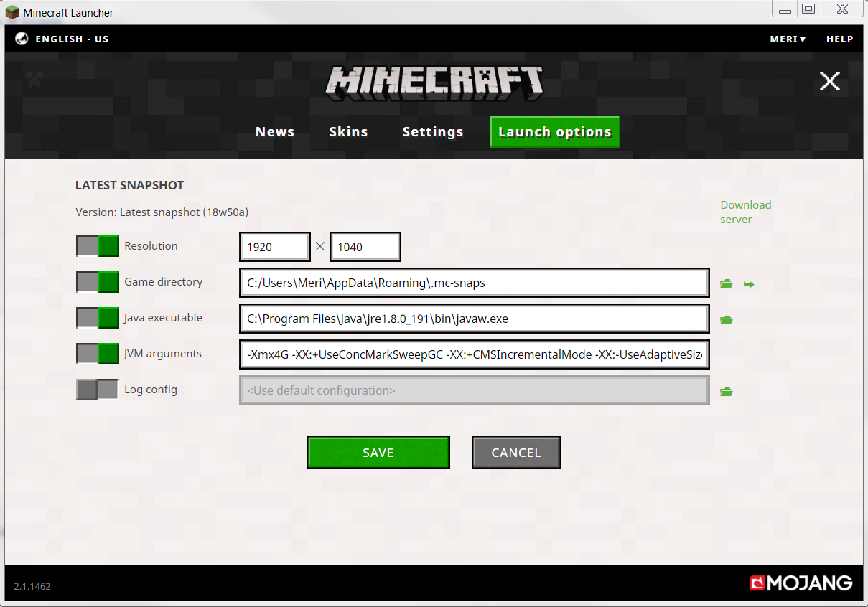
Task: Switch off the Java executable toggle
Action: click(98, 318)
